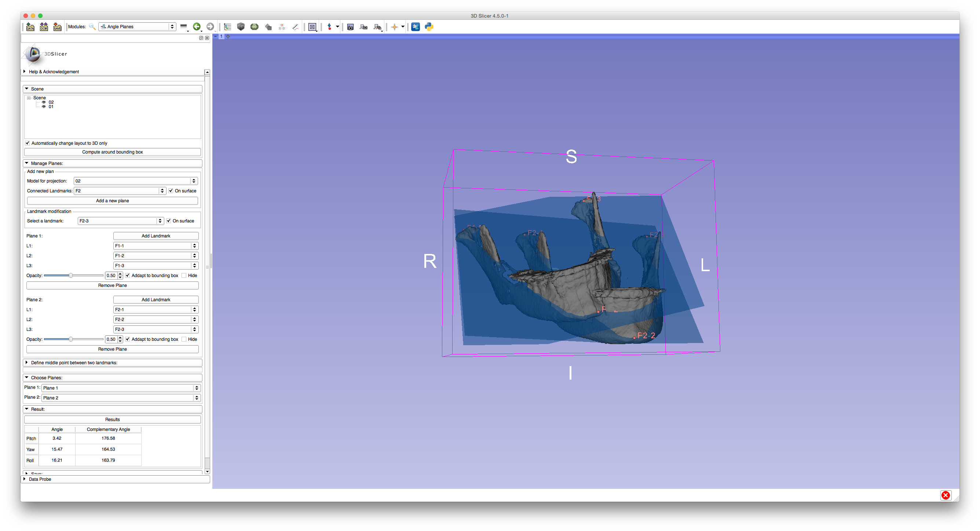
Task: Toggle the crosshair tool icon
Action: (x=395, y=27)
